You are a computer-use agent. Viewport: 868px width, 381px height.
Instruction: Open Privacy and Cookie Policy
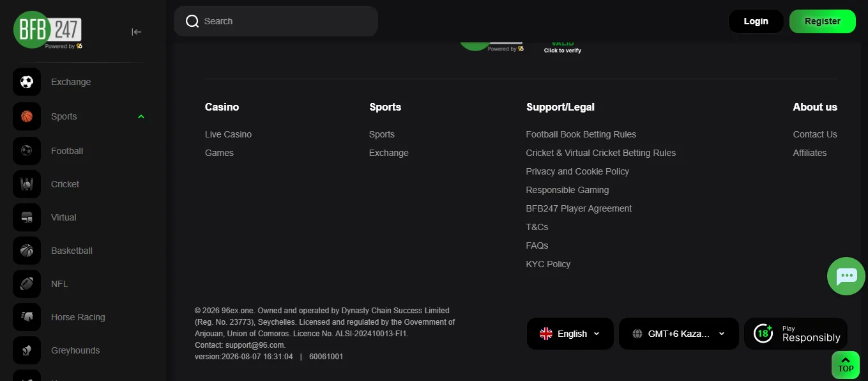pyautogui.click(x=577, y=171)
